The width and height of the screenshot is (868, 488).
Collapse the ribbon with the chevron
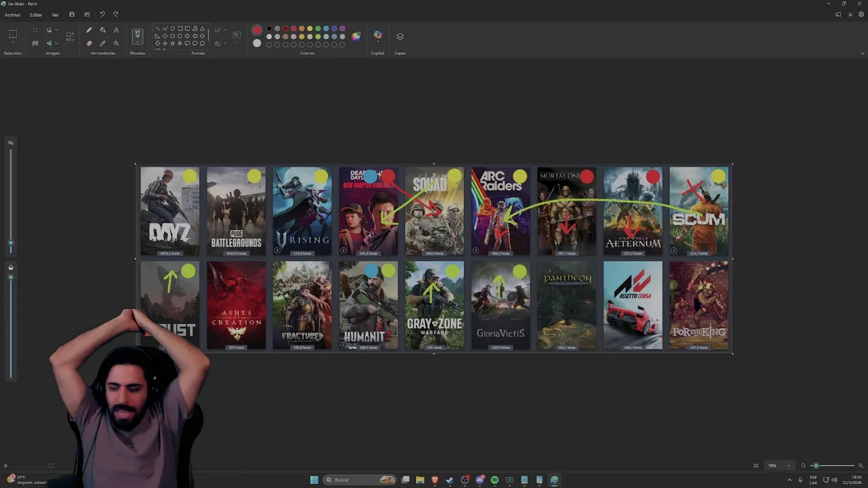coord(863,53)
